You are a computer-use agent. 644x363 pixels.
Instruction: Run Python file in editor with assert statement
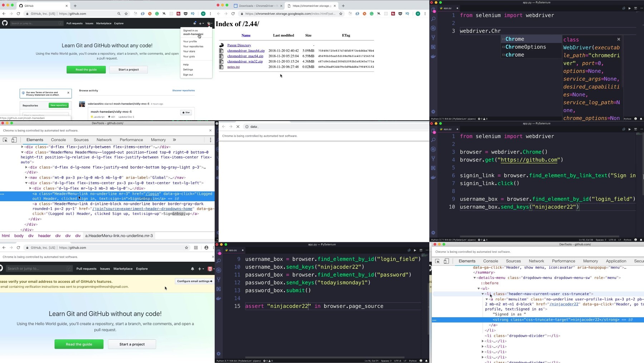pyautogui.click(x=415, y=250)
